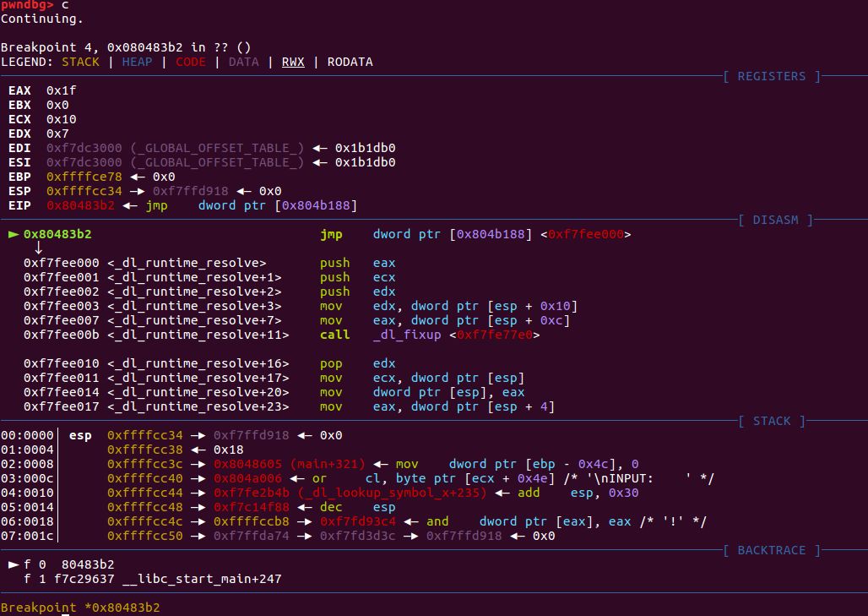
Task: Click the BACKTRACE section header
Action: pyautogui.click(x=771, y=550)
